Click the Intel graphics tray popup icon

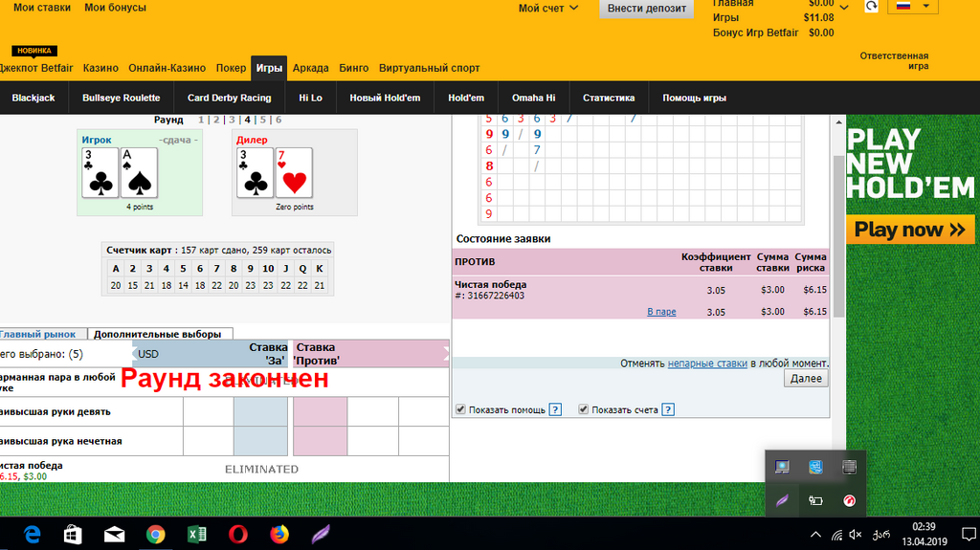815,467
